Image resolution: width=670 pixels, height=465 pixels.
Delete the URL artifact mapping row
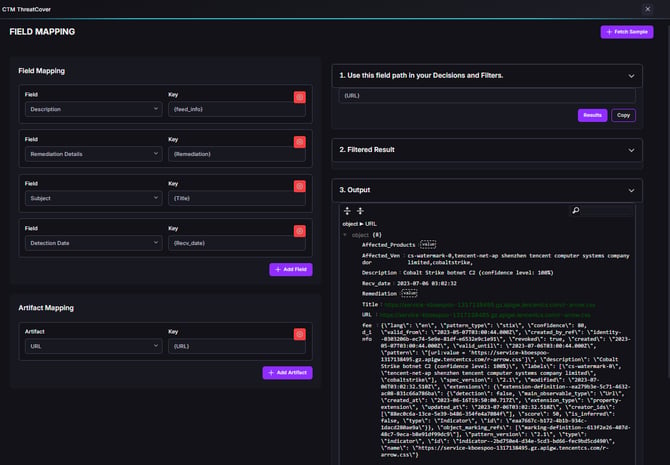[x=300, y=334]
